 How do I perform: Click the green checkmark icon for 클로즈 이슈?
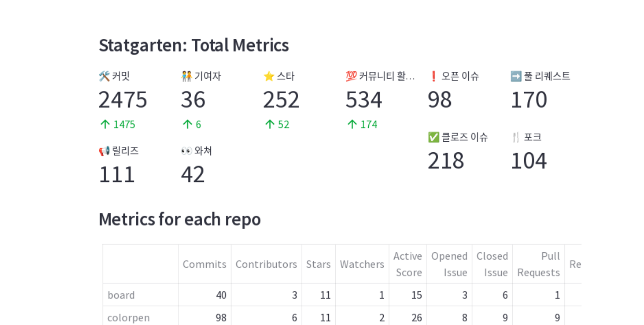pyautogui.click(x=433, y=137)
